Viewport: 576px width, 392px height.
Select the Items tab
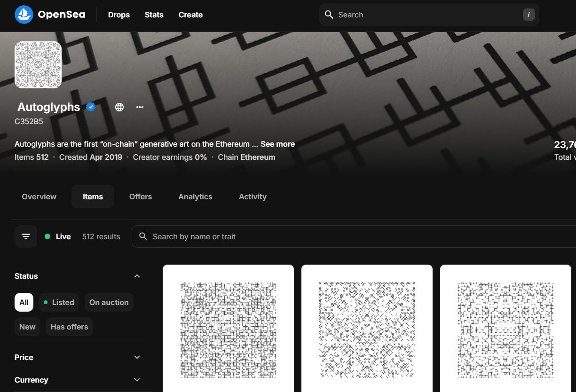click(93, 196)
